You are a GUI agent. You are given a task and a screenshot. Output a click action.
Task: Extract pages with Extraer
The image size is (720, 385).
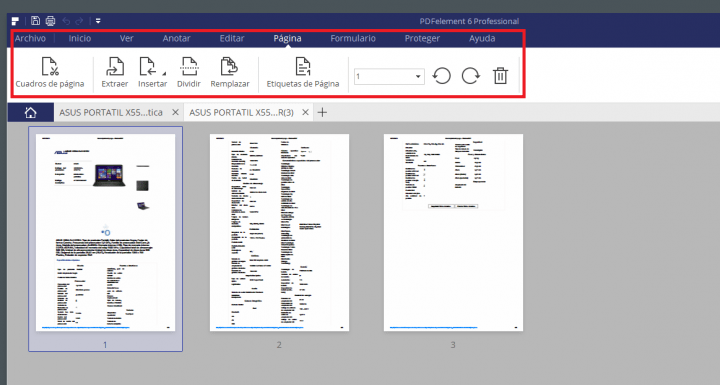click(115, 73)
